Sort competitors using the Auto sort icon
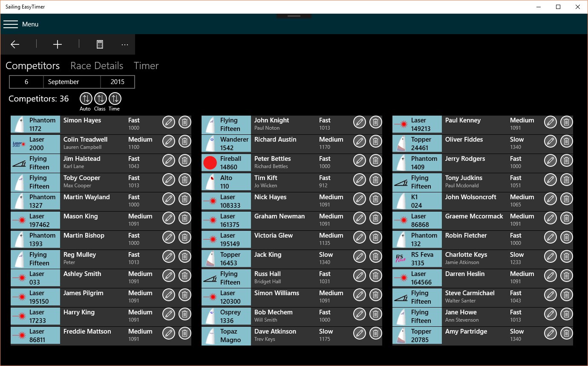Viewport: 588px width, 366px height. click(85, 98)
